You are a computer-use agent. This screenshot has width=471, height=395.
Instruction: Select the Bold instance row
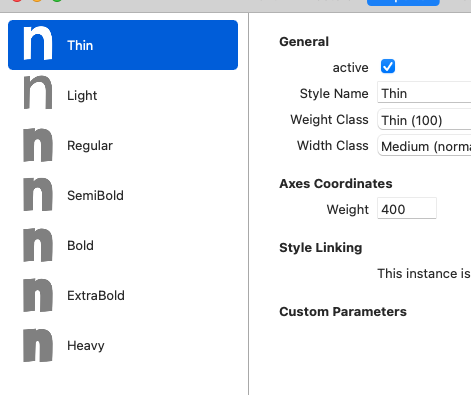point(123,245)
